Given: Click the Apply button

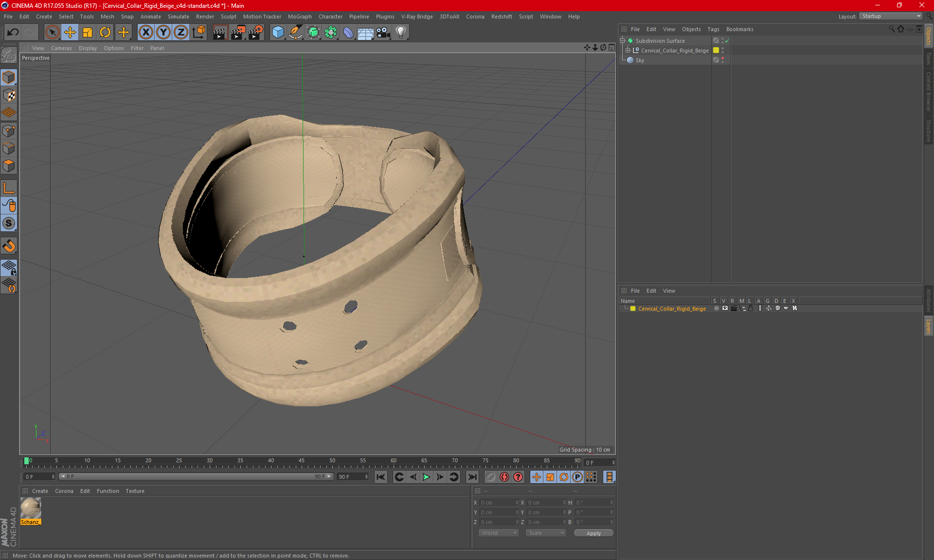Looking at the screenshot, I should [593, 533].
